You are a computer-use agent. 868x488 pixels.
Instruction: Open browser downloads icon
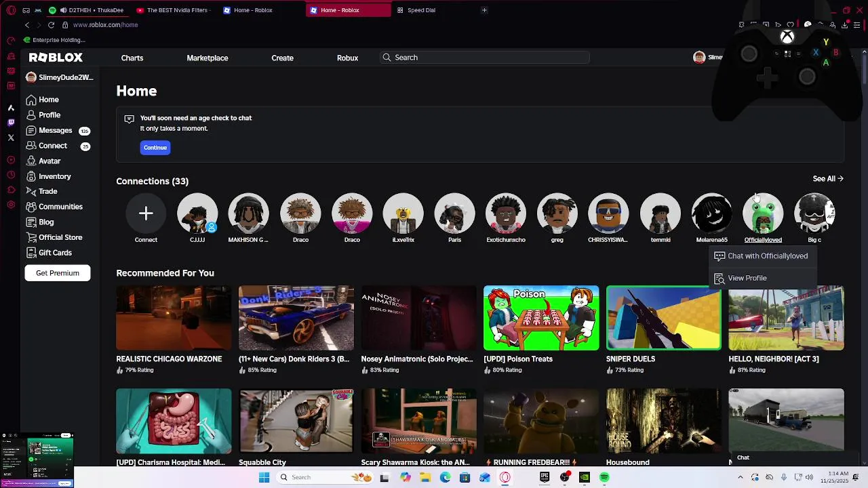click(844, 25)
